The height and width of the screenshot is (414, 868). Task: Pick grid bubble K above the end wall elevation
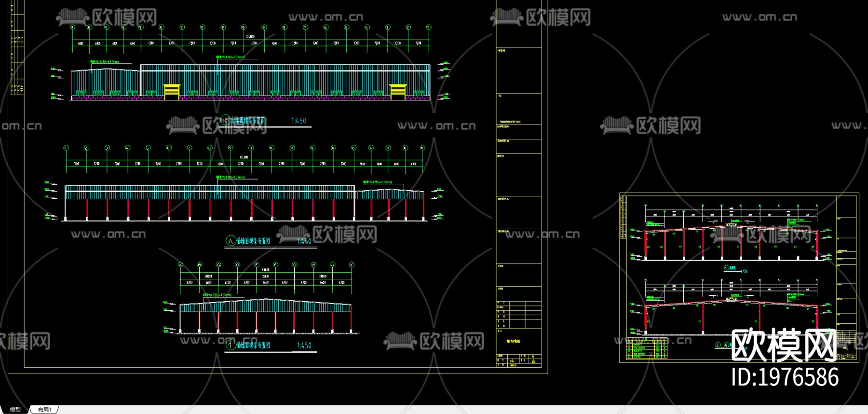click(352, 264)
